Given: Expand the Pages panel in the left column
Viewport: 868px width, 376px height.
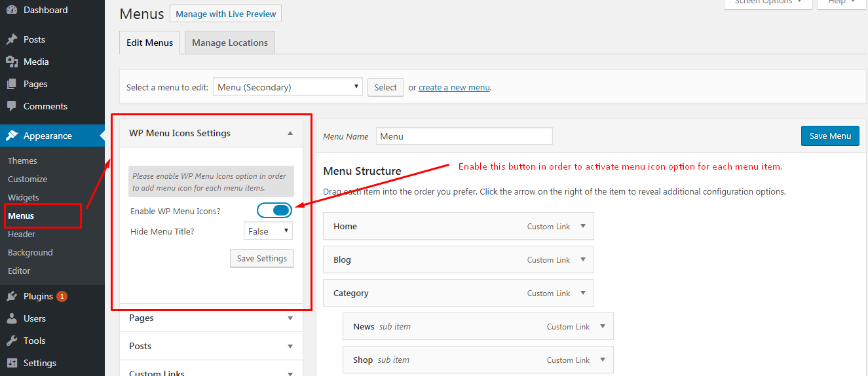Looking at the screenshot, I should (x=290, y=318).
